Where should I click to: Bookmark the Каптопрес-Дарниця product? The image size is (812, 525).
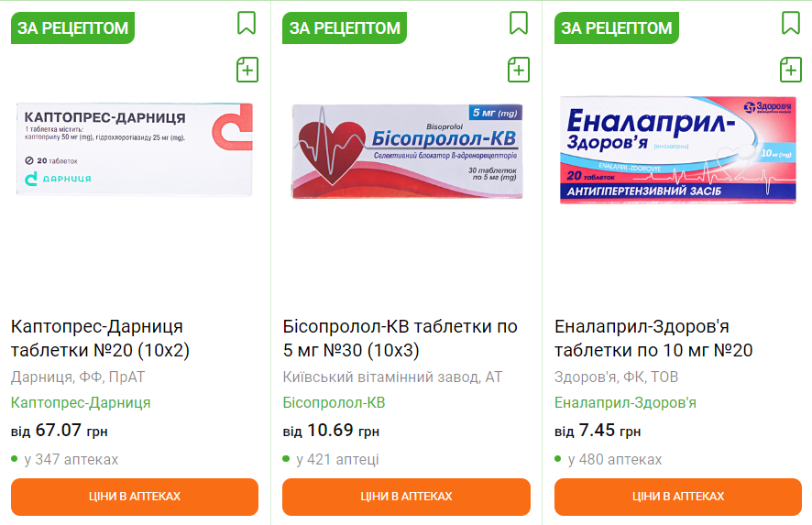click(x=247, y=23)
